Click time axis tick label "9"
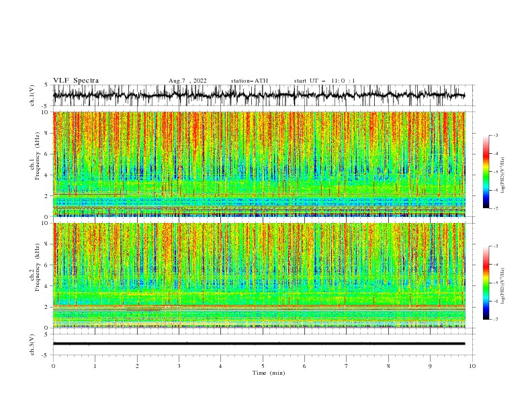Screen dimensions: 532x411 coord(430,366)
